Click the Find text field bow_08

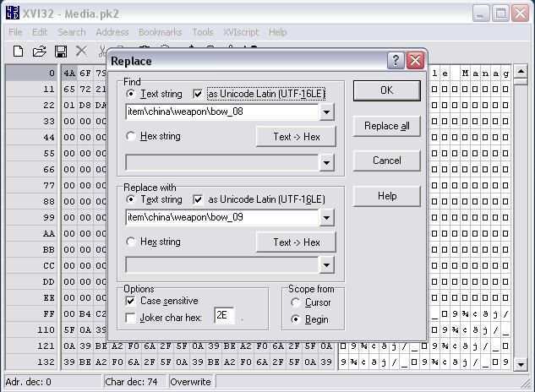(x=222, y=112)
